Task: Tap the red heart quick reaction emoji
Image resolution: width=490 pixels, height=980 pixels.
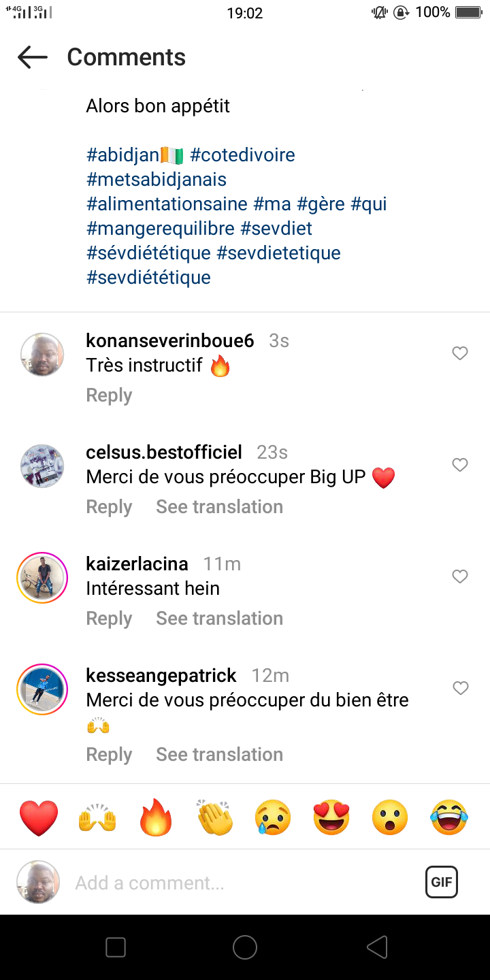Action: 39,817
